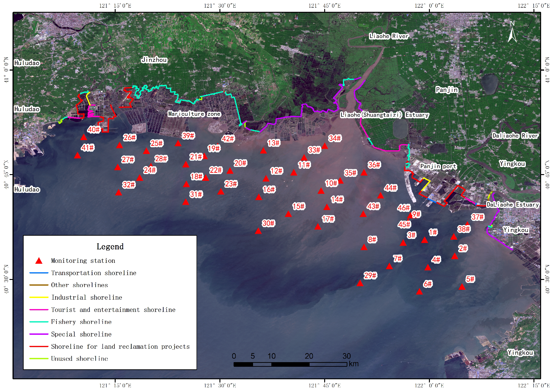The width and height of the screenshot is (552, 392).
Task: Click the Jinzhou city label
Action: (154, 60)
